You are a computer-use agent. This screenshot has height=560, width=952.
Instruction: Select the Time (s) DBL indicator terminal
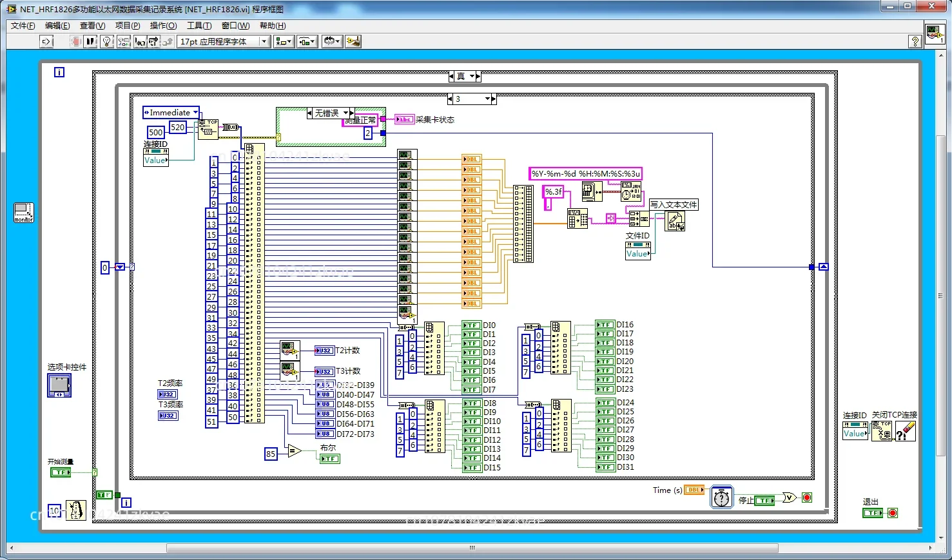tap(694, 490)
